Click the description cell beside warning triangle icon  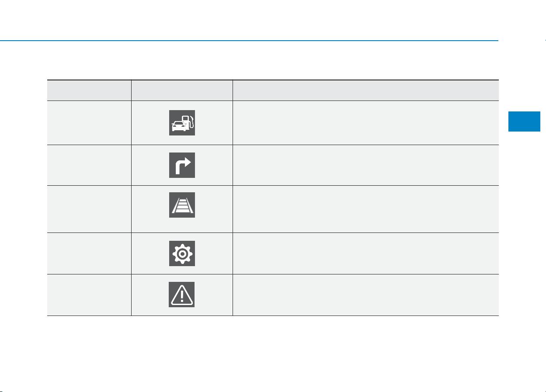[x=365, y=295]
